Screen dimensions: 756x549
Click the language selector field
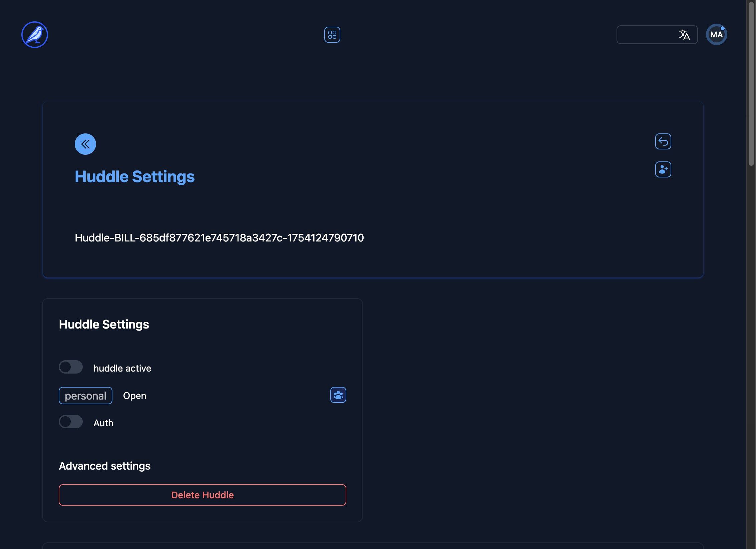pyautogui.click(x=646, y=35)
